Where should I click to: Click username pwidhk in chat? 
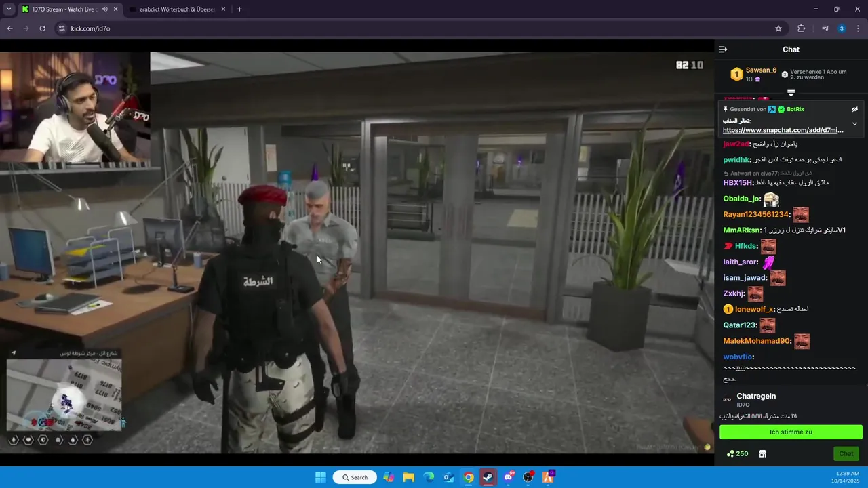[737, 160]
